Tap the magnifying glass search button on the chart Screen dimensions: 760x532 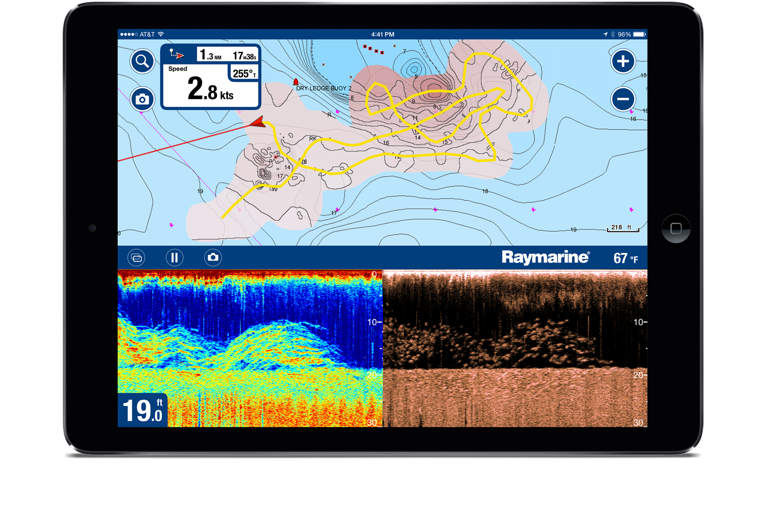[142, 61]
